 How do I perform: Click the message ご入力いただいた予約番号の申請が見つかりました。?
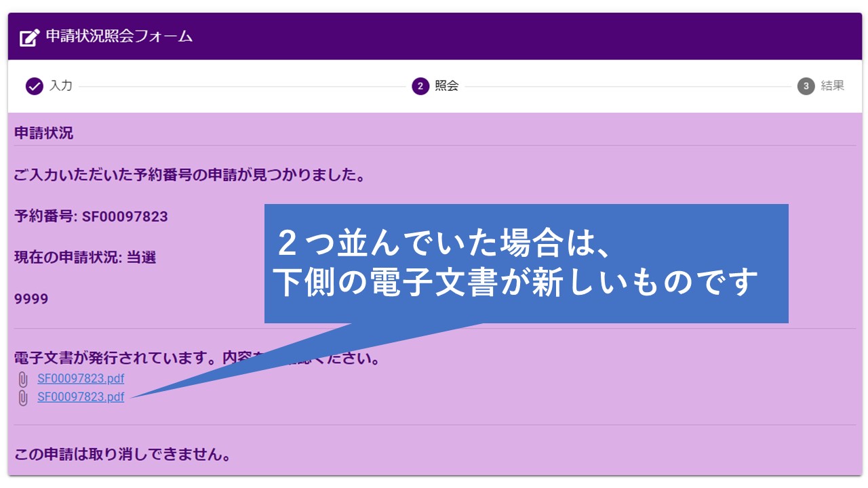[x=191, y=176]
